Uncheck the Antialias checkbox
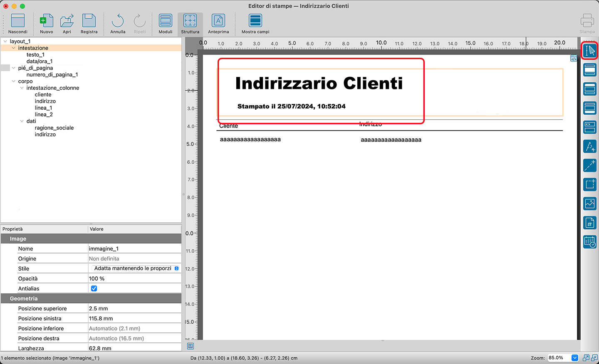The image size is (599, 364). click(x=94, y=288)
